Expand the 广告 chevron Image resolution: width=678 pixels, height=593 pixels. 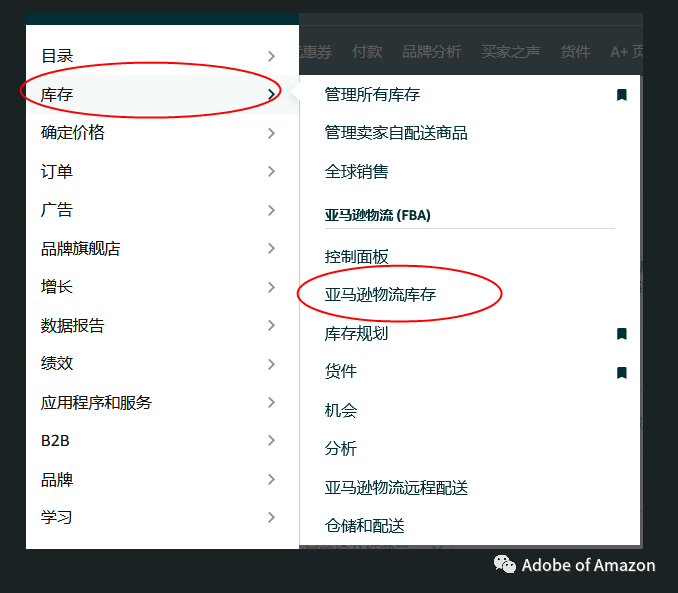[x=271, y=210]
